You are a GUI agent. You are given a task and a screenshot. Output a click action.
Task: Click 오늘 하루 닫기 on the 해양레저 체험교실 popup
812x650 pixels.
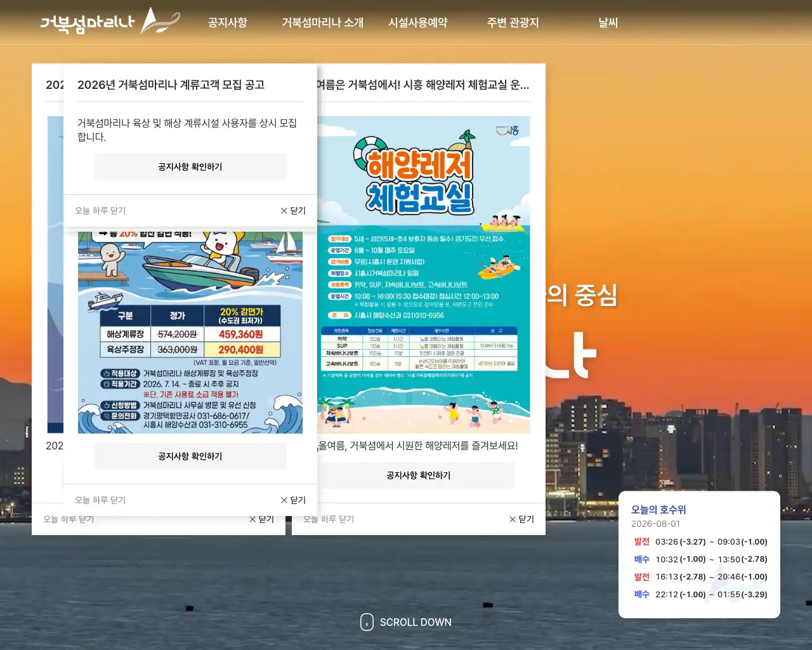(x=329, y=519)
